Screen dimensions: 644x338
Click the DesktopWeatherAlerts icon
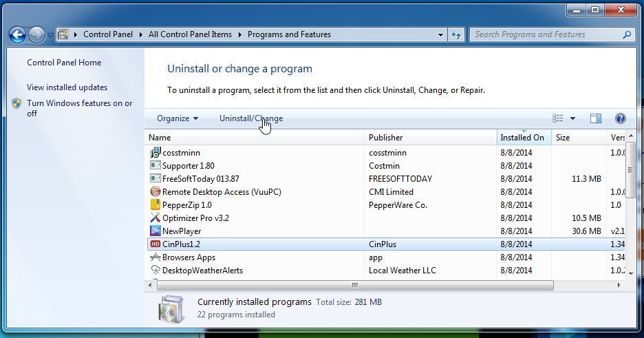click(x=155, y=270)
